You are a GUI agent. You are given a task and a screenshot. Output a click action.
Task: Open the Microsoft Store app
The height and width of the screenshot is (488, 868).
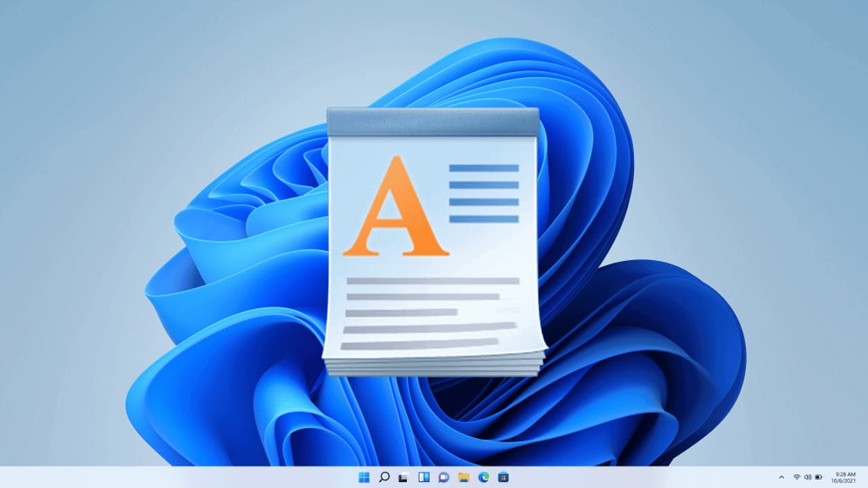[503, 478]
